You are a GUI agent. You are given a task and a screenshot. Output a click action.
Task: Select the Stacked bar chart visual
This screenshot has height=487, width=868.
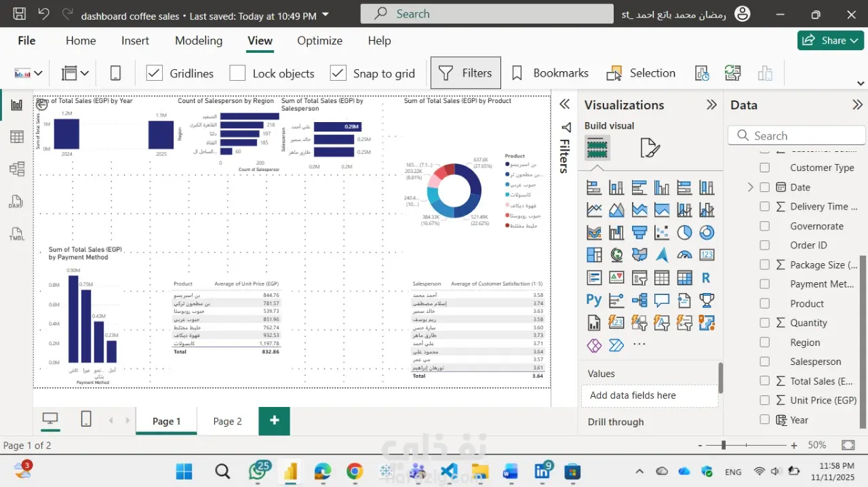[x=594, y=188]
